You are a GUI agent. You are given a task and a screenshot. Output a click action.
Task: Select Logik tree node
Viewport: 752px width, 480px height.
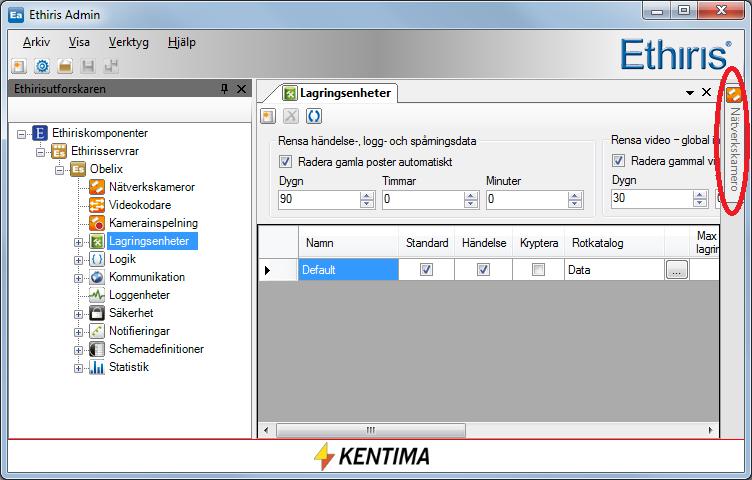pyautogui.click(x=122, y=259)
